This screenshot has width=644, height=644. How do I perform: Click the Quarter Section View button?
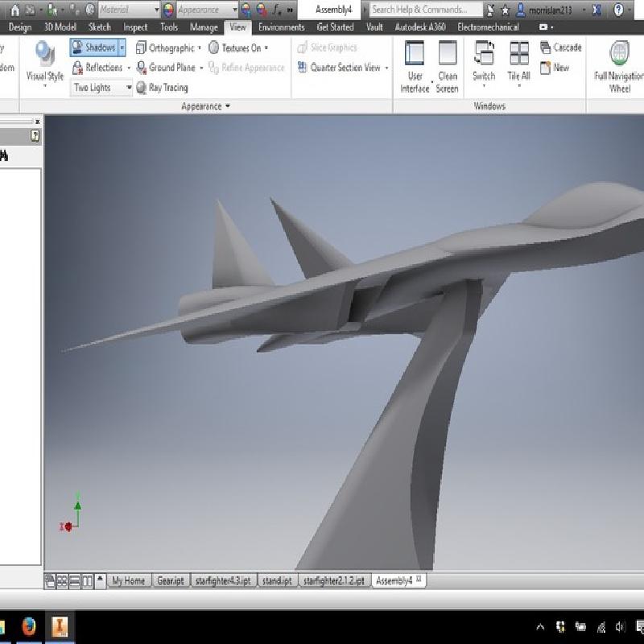point(339,68)
